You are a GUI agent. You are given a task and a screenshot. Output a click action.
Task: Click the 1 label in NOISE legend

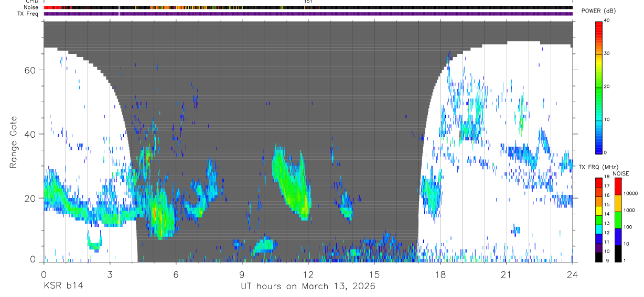(x=625, y=260)
